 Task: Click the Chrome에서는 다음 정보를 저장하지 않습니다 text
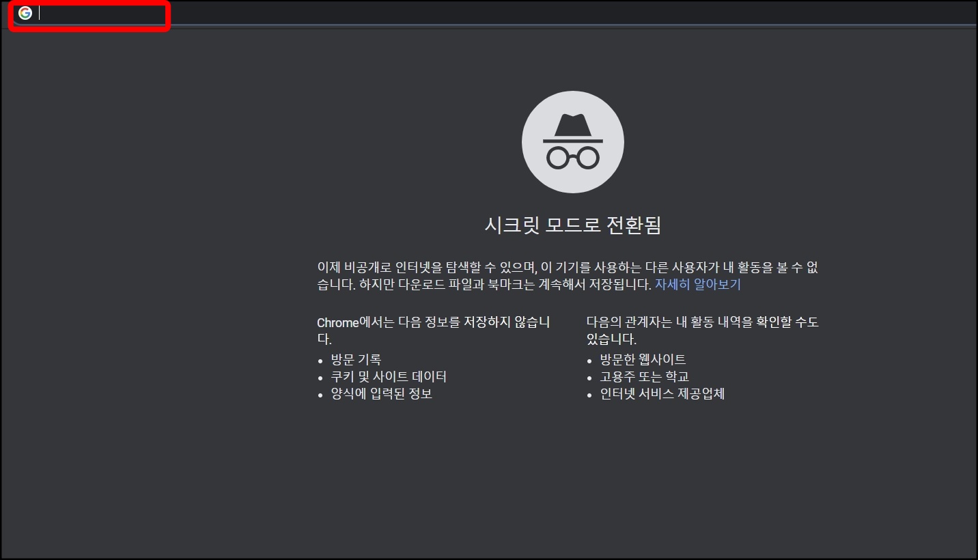click(x=434, y=330)
